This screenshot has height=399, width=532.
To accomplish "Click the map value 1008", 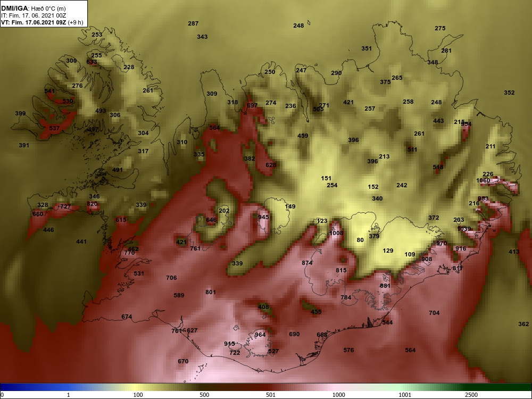I will (336, 233).
